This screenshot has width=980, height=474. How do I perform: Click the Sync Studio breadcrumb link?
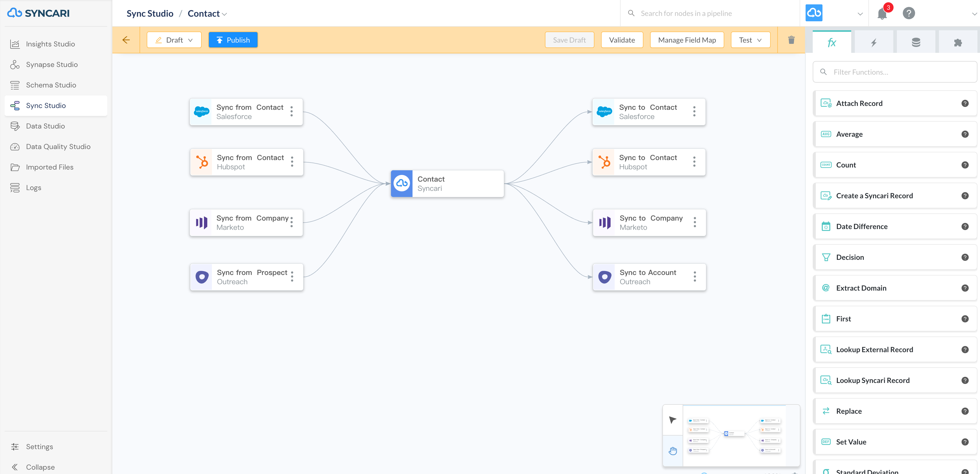click(150, 14)
